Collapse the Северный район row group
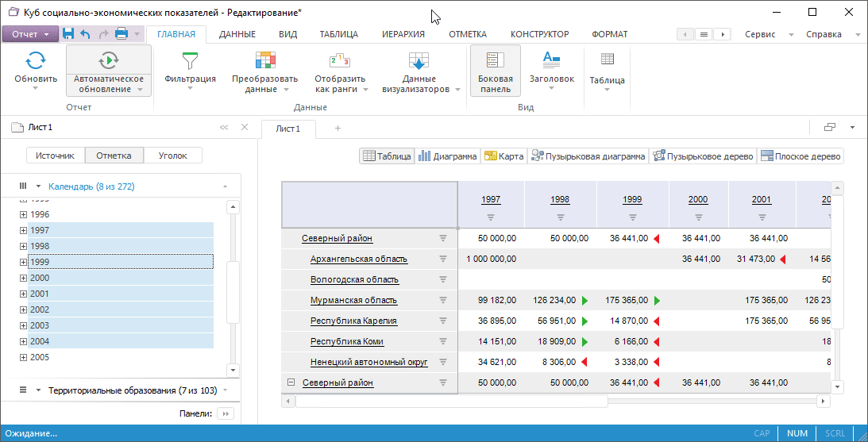The height and width of the screenshot is (442, 868). tap(291, 382)
